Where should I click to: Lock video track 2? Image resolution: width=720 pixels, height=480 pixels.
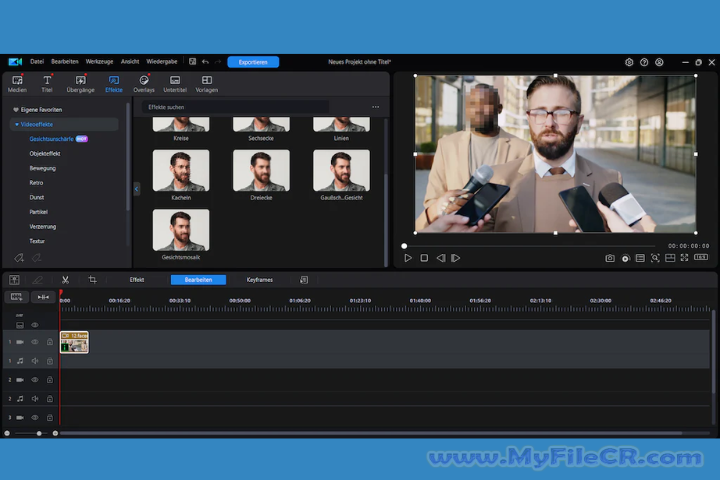(50, 380)
